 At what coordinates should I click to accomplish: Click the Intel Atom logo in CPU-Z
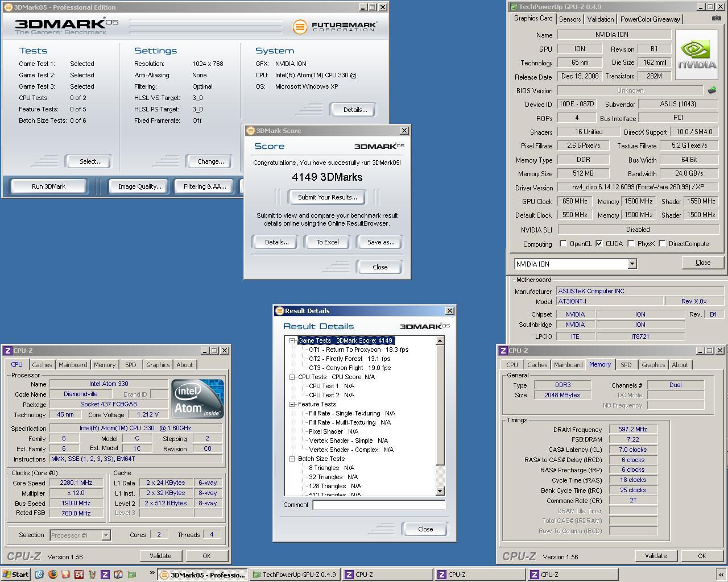[198, 398]
